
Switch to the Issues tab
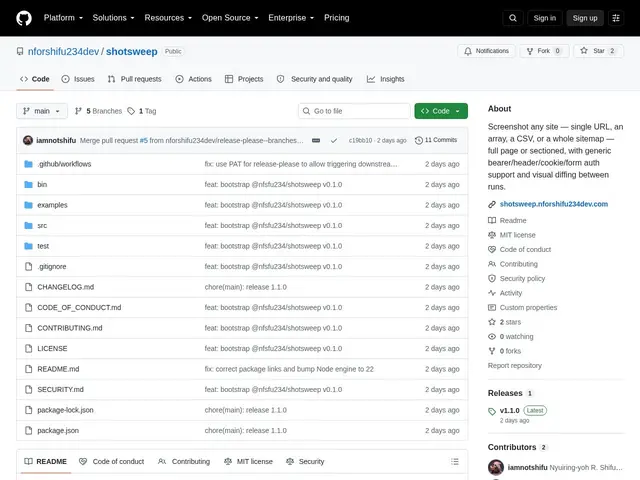(78, 79)
